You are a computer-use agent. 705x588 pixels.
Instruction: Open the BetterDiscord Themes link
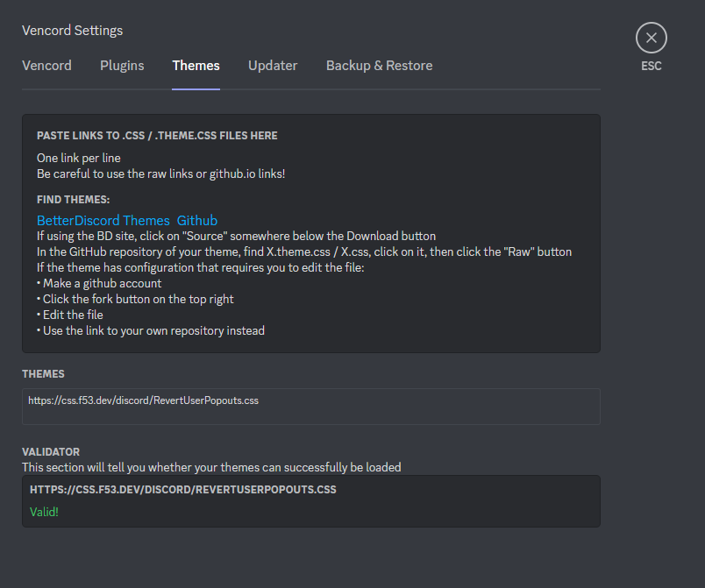(x=103, y=221)
